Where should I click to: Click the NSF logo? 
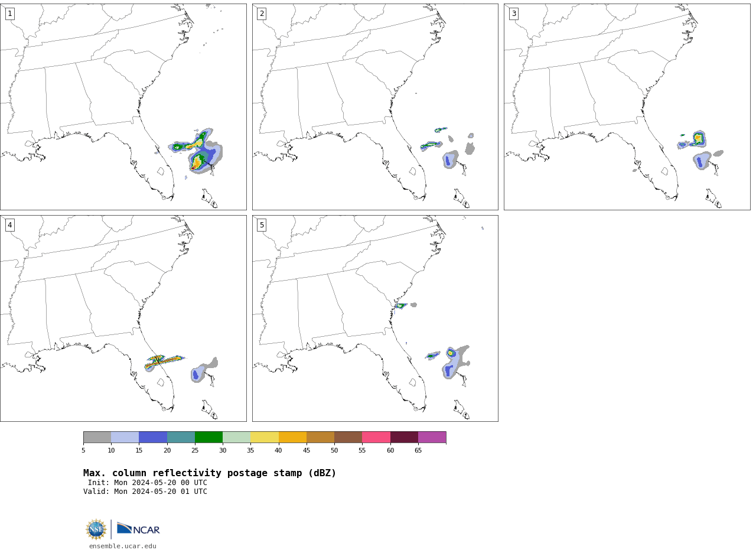[x=96, y=529]
